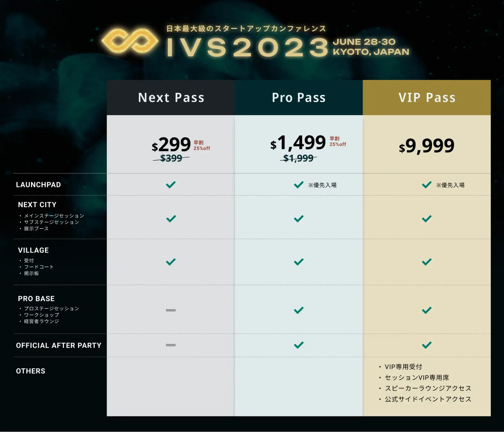
Task: Click the OFFICIAL AFTER PARTY row label
Action: [x=59, y=345]
